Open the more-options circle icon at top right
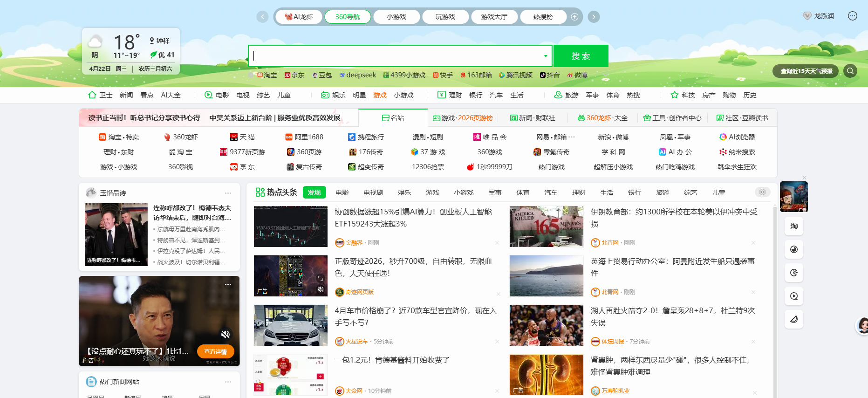Viewport: 868px width, 398px height. point(852,16)
